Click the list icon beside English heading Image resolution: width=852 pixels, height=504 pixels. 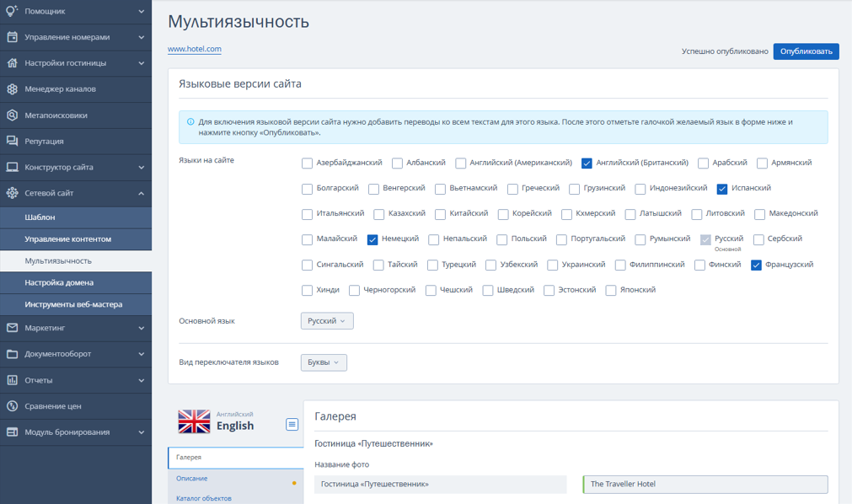292,425
